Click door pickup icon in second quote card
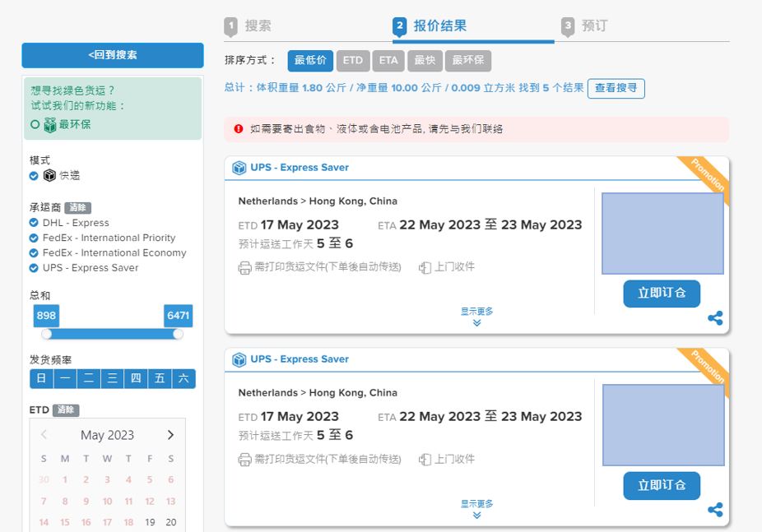The height and width of the screenshot is (532, 762). pyautogui.click(x=425, y=459)
